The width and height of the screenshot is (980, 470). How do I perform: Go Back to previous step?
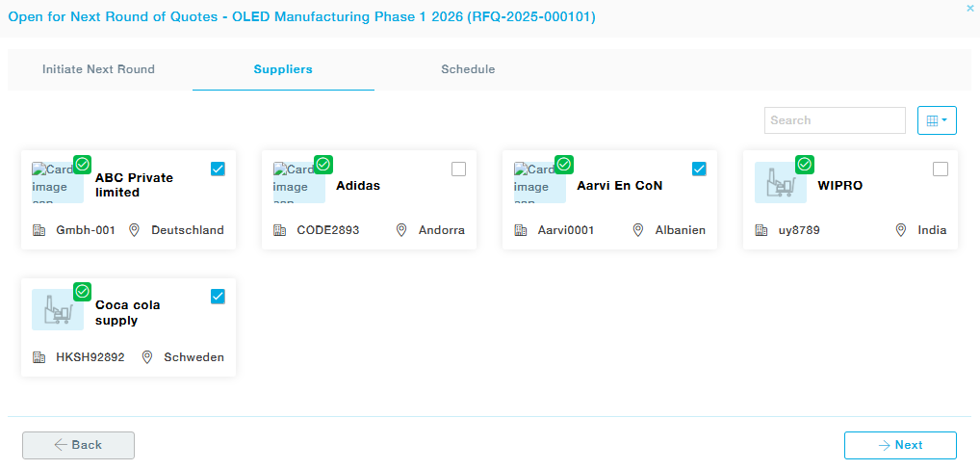tap(78, 445)
